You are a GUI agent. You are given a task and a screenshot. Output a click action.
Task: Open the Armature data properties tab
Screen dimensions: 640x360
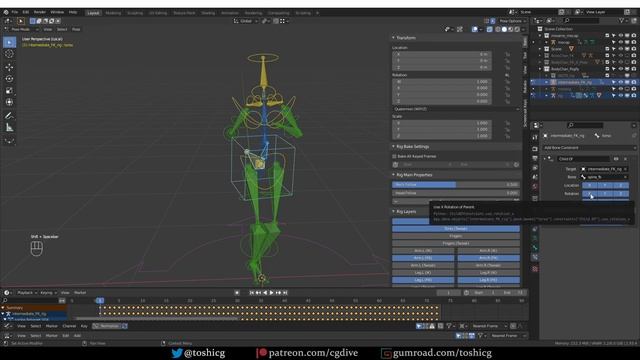[535, 238]
